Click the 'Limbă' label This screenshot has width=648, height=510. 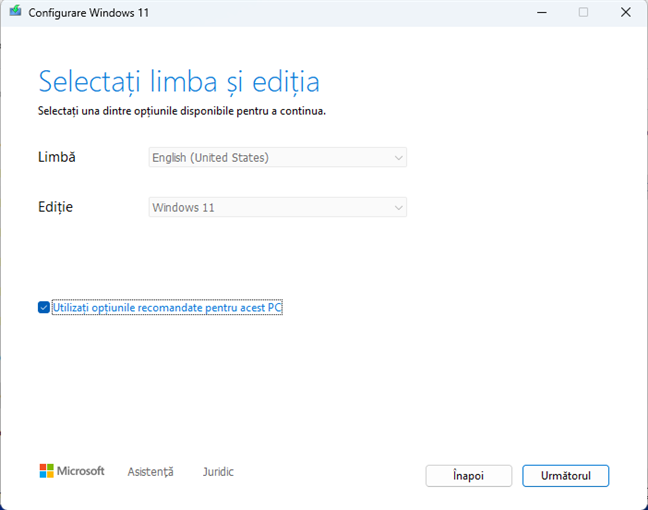(57, 157)
